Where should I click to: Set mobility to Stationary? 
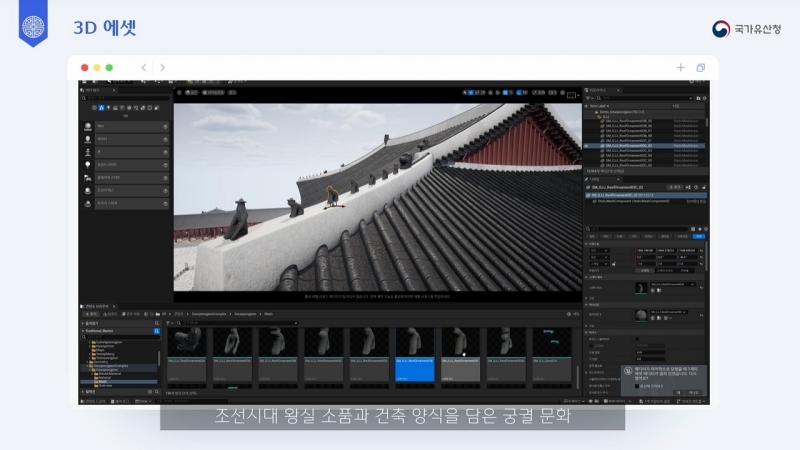[665, 270]
